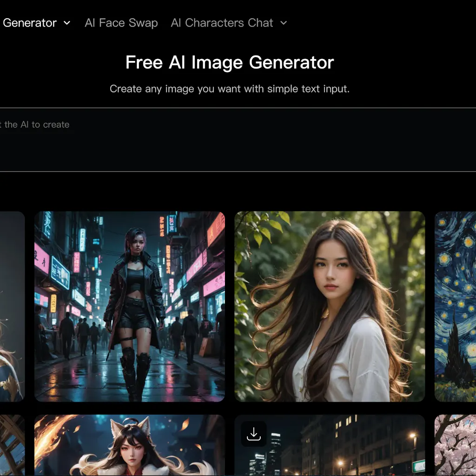View the long-haired woman forest portrait
Screen dimensions: 476x476
point(330,306)
